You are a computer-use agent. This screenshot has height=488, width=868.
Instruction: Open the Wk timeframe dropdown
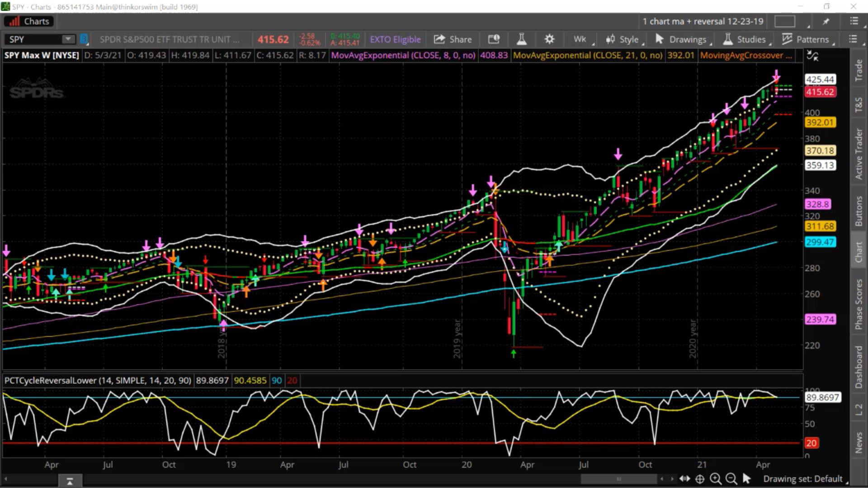click(583, 39)
